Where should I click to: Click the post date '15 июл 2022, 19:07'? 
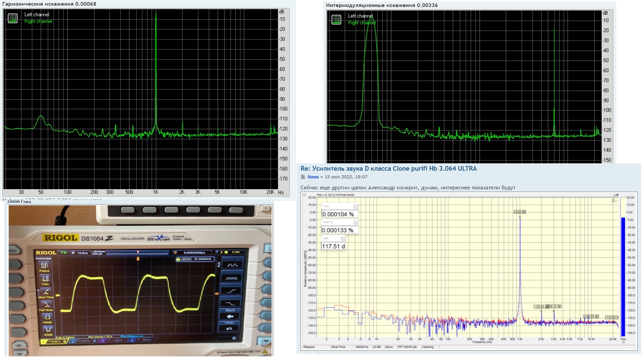(346, 177)
